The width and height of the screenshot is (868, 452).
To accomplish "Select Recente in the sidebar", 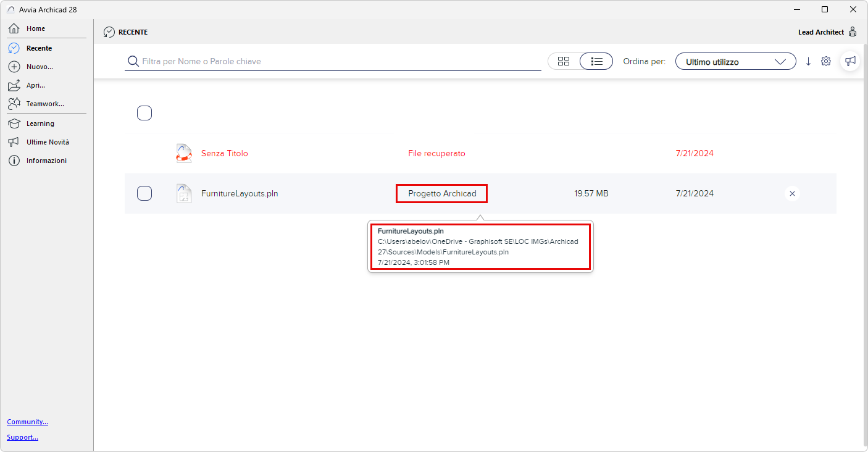I will [39, 48].
